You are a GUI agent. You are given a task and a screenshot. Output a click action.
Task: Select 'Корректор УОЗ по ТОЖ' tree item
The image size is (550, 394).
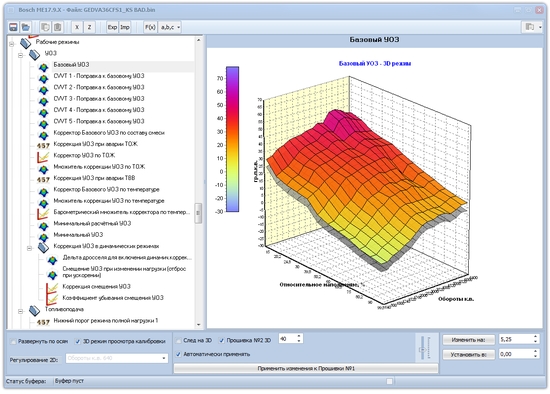(x=84, y=155)
